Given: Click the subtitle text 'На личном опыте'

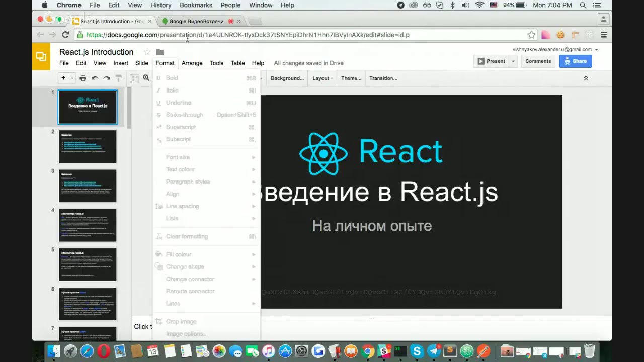Looking at the screenshot, I should pyautogui.click(x=372, y=226).
